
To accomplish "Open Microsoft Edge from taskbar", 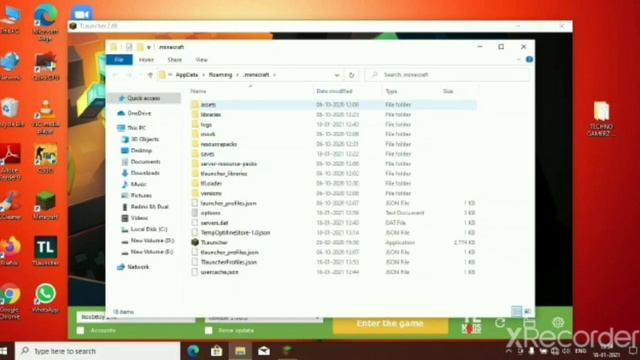I will coord(193,351).
